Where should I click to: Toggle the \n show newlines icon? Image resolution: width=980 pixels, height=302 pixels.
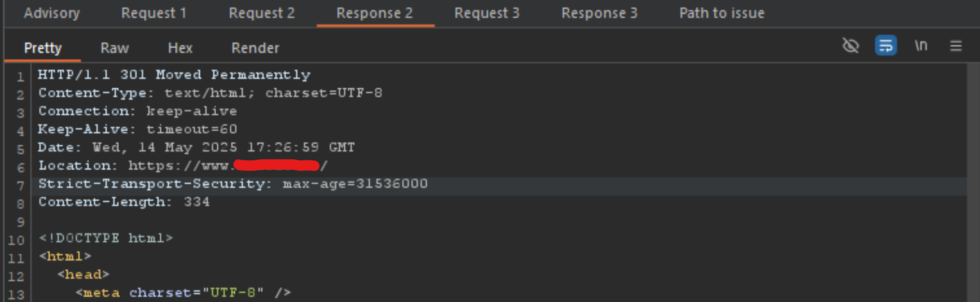(x=921, y=46)
